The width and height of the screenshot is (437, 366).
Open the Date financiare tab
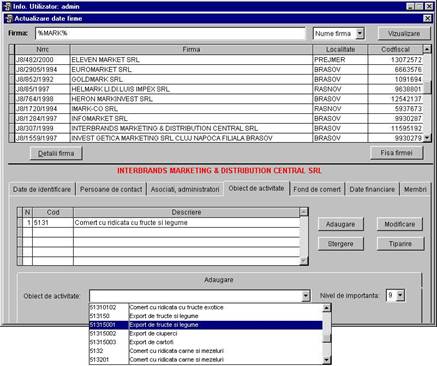372,189
